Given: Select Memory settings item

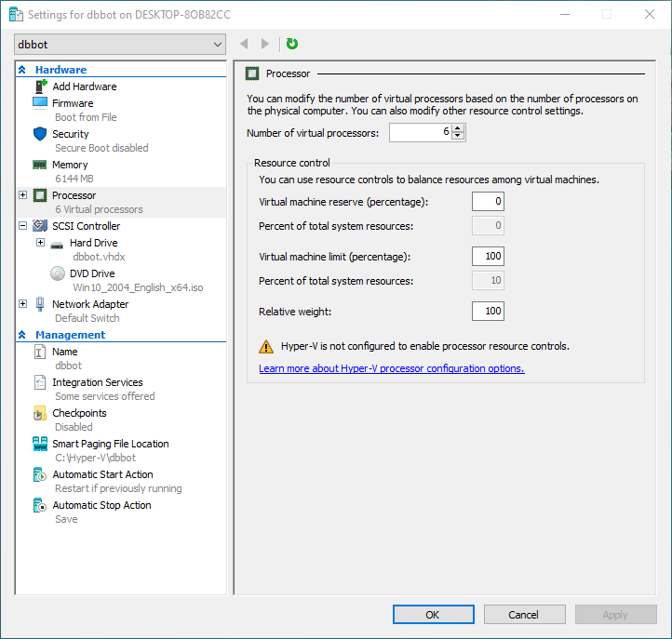Looking at the screenshot, I should [70, 165].
